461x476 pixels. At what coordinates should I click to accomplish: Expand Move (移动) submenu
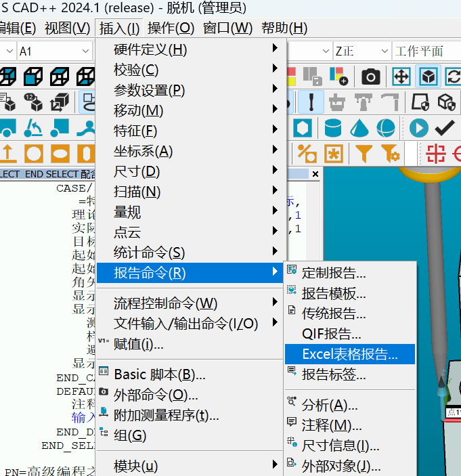click(x=191, y=110)
